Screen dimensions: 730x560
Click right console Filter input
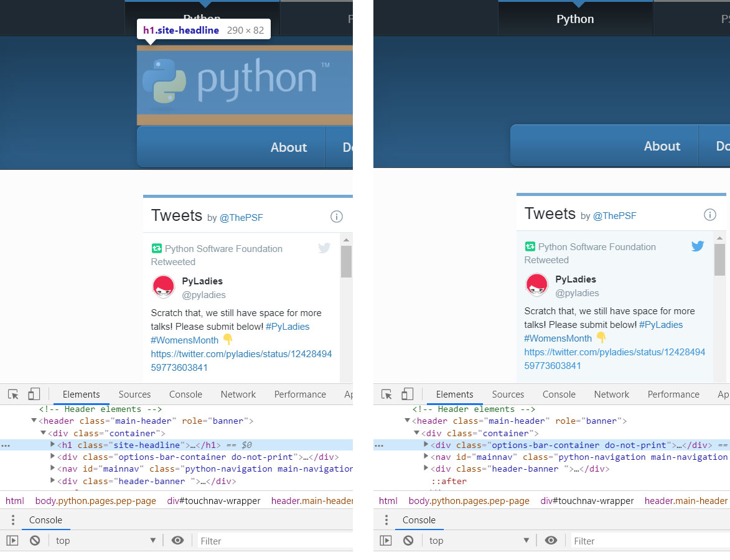click(650, 541)
